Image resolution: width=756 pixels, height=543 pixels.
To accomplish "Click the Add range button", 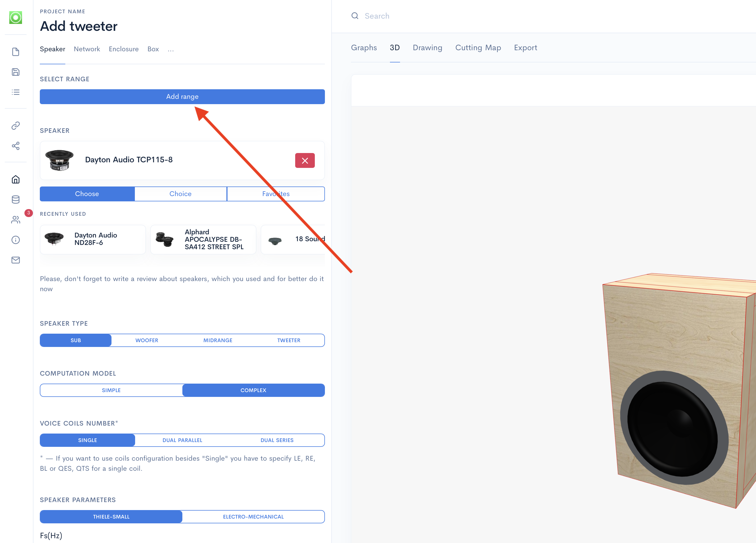I will tap(182, 96).
